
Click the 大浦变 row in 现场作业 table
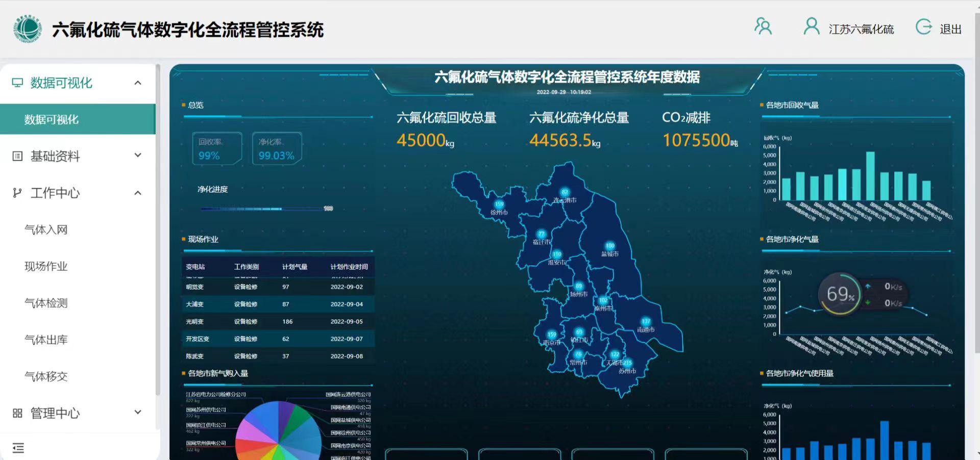point(278,304)
